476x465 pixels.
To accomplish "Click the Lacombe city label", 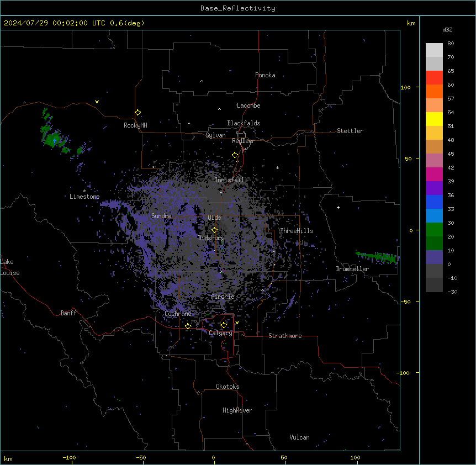I will pyautogui.click(x=248, y=105).
